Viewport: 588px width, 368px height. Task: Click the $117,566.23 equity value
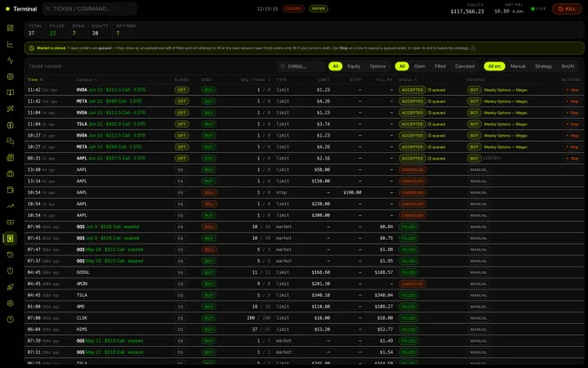click(467, 11)
